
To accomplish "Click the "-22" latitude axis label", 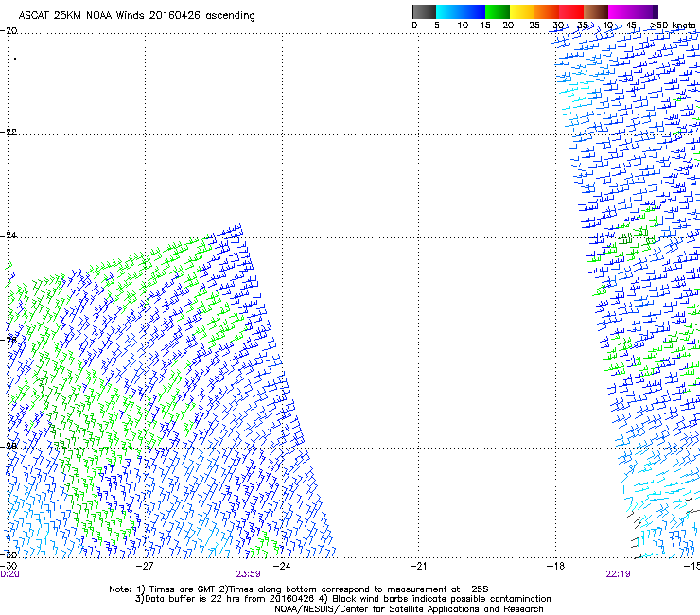I will click(9, 132).
